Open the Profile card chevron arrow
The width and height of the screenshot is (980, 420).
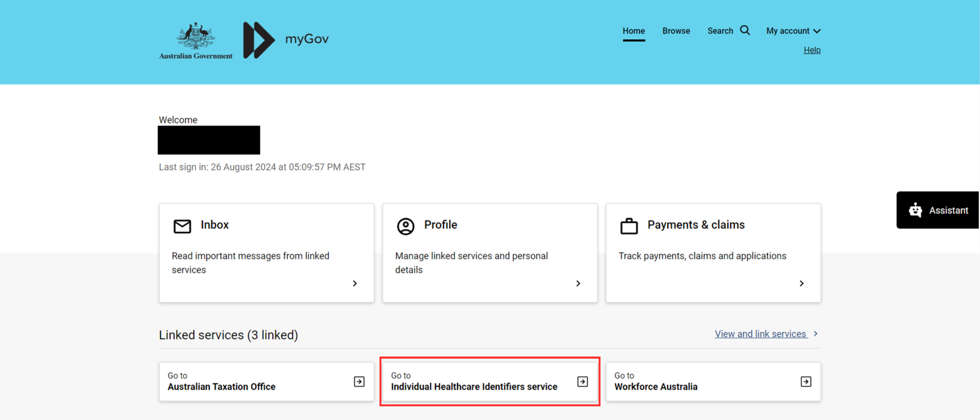coord(578,283)
